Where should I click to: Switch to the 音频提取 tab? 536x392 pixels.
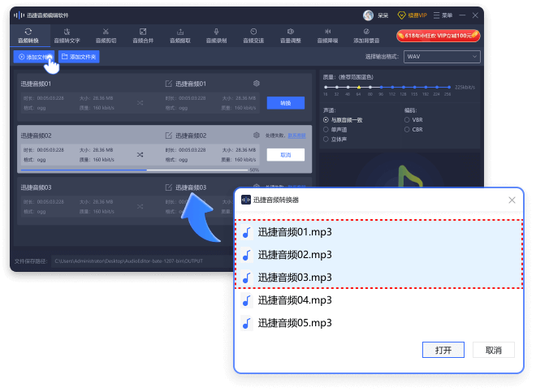coord(180,36)
